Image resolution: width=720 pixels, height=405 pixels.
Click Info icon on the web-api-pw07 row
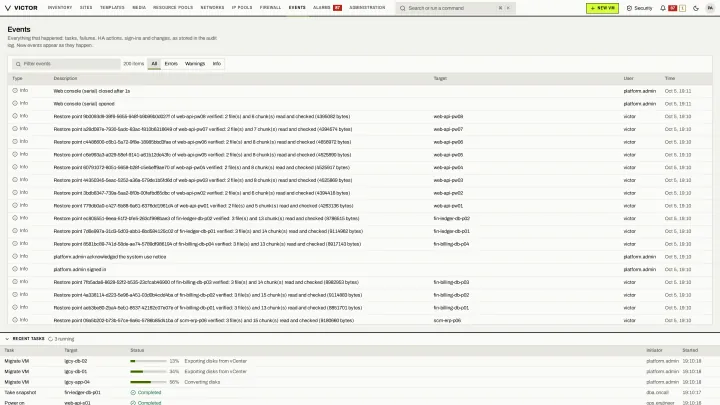[15, 129]
